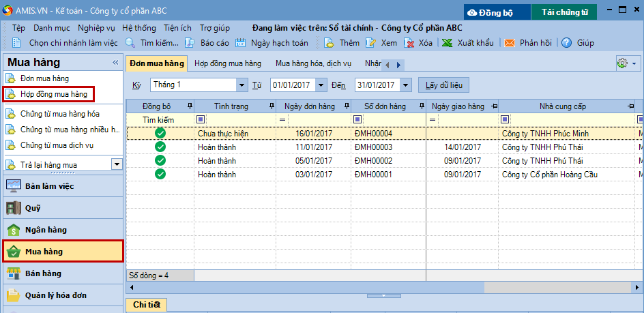The image size is (644, 313).
Task: Open the Ngân hàng module in sidebar
Action: tap(63, 230)
